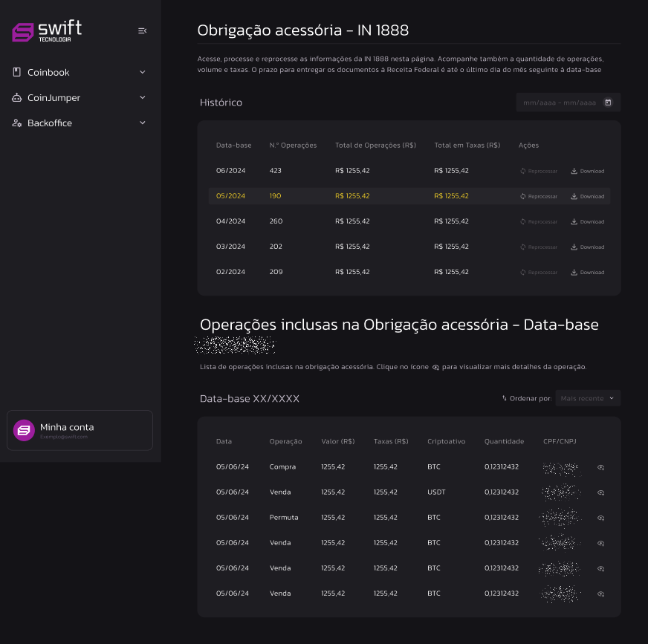Download the report for data-base 05/2024
Viewport: 648px width, 644px height.
(x=586, y=196)
